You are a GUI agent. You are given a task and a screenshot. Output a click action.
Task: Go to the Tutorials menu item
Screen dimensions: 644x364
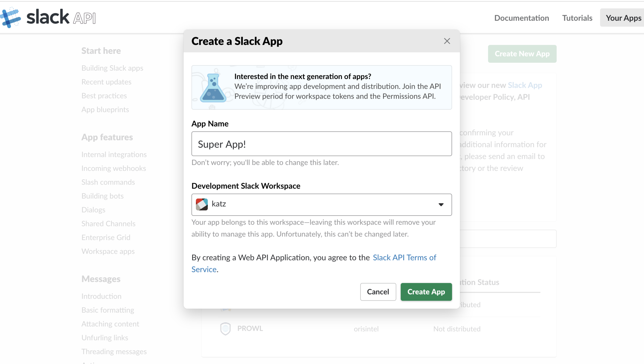(577, 18)
